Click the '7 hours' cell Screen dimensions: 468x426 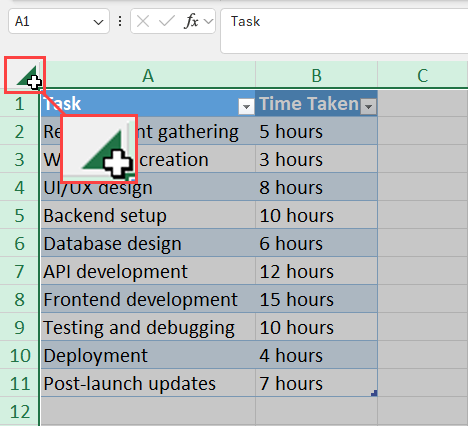point(317,383)
